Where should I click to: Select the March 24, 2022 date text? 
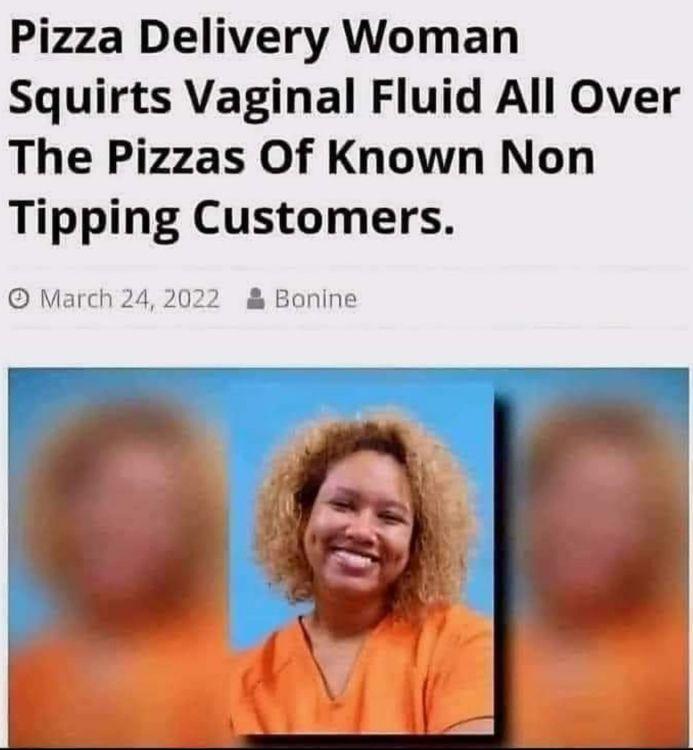130,299
